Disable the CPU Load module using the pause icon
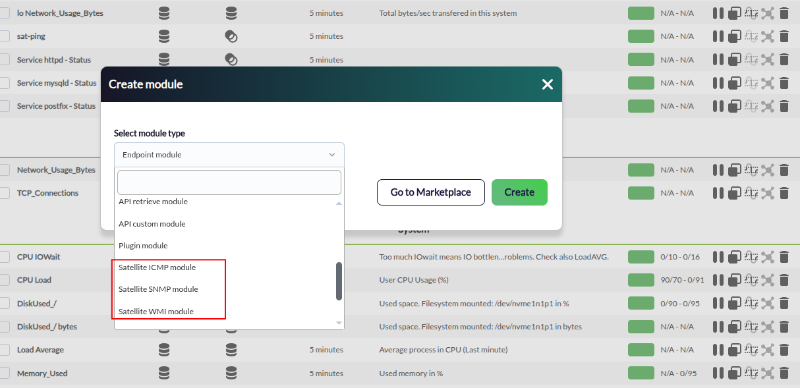This screenshot has width=800, height=388. point(718,280)
